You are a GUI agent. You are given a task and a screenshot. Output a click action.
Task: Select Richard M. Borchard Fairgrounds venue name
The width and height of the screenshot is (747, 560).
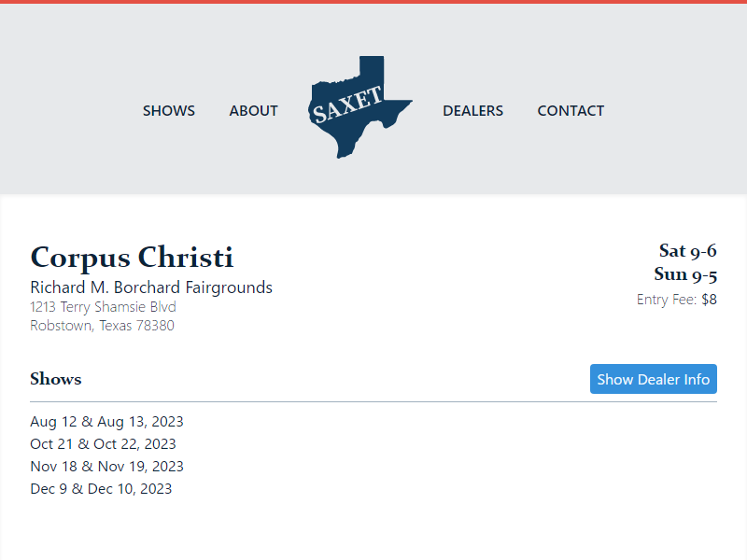coord(151,287)
